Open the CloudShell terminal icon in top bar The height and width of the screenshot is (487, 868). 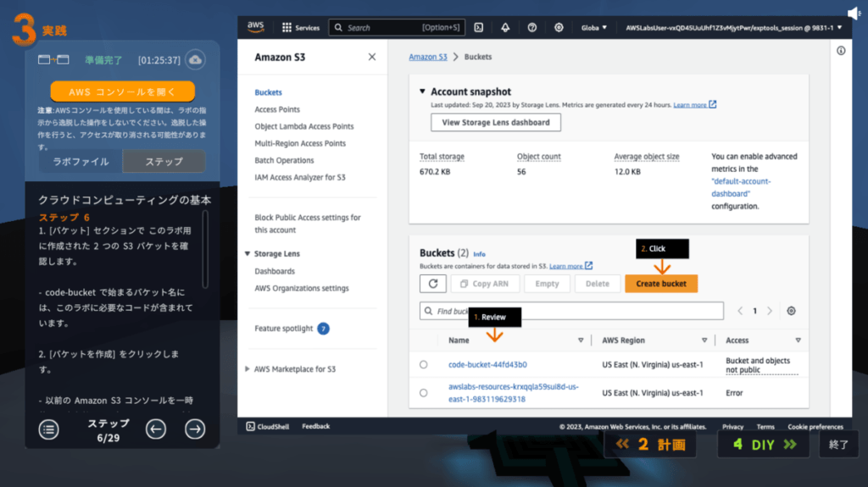pos(479,28)
